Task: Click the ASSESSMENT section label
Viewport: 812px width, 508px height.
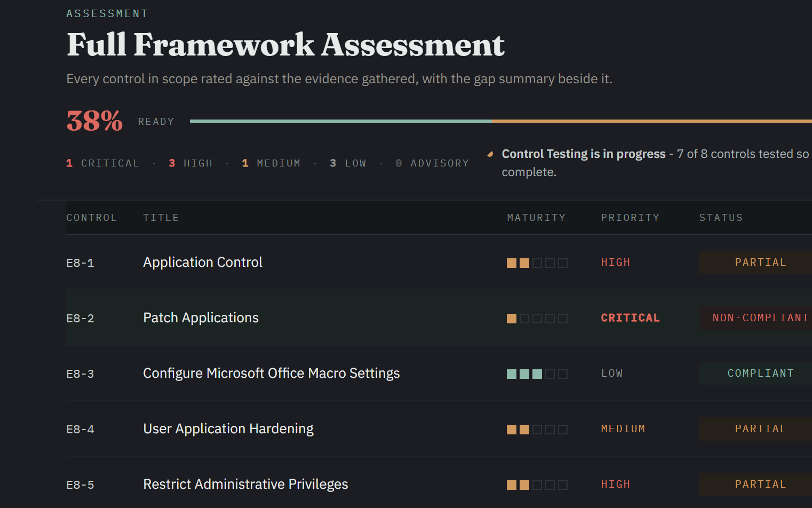Action: click(x=107, y=14)
